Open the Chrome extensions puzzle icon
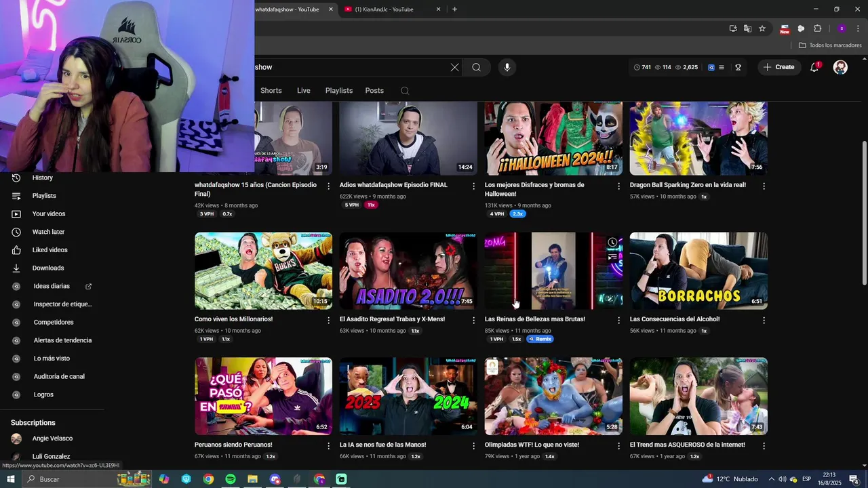The image size is (868, 488). coord(817,28)
